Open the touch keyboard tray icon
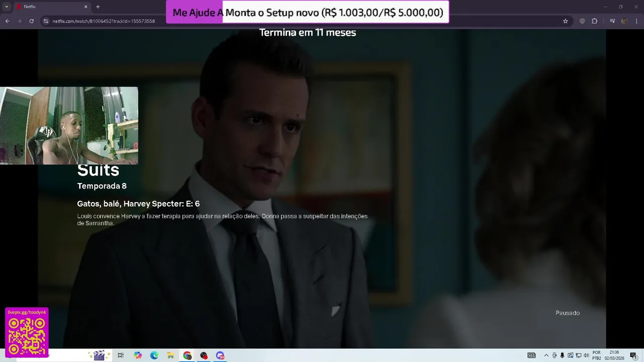This screenshot has width=644, height=362. 531,355
